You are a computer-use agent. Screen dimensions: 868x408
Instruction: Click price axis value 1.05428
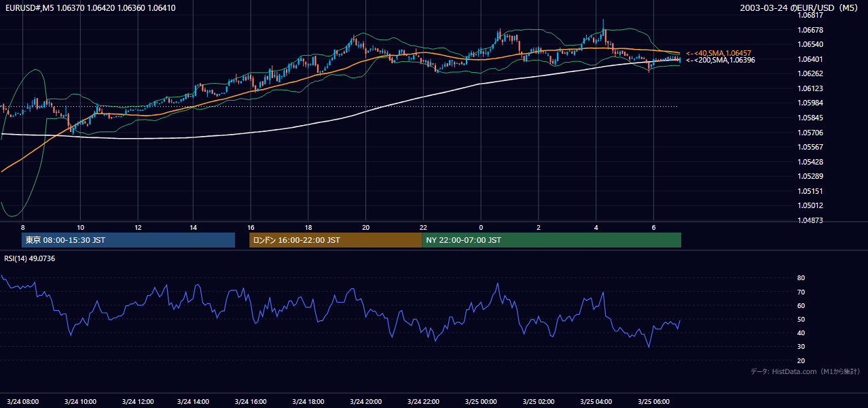[810, 162]
